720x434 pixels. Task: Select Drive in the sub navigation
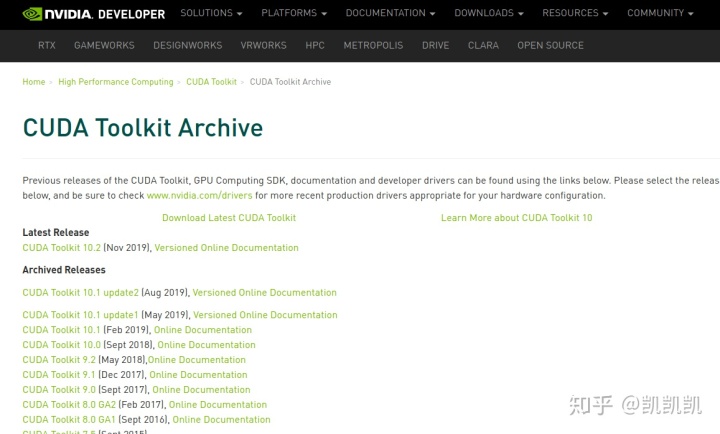tap(436, 45)
